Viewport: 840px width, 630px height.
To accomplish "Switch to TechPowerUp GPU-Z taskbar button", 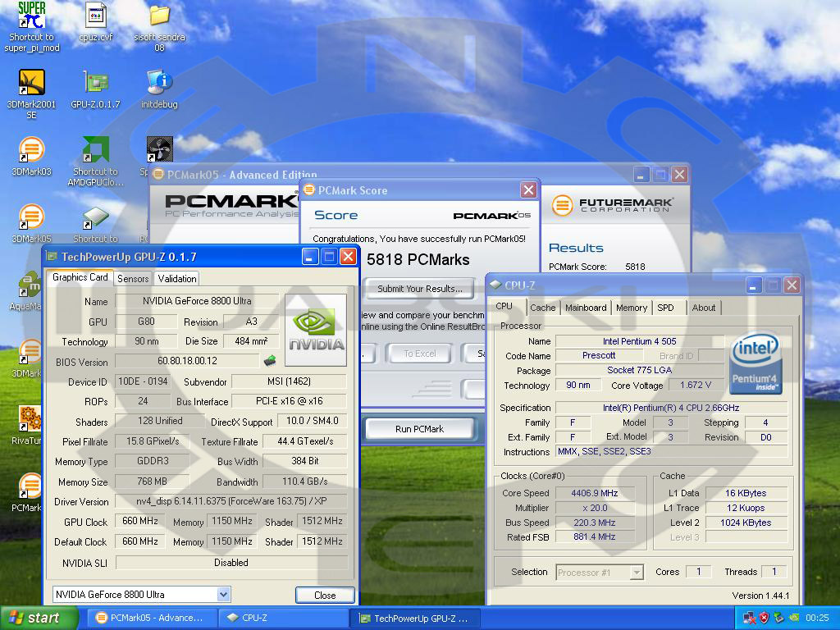I will point(415,619).
